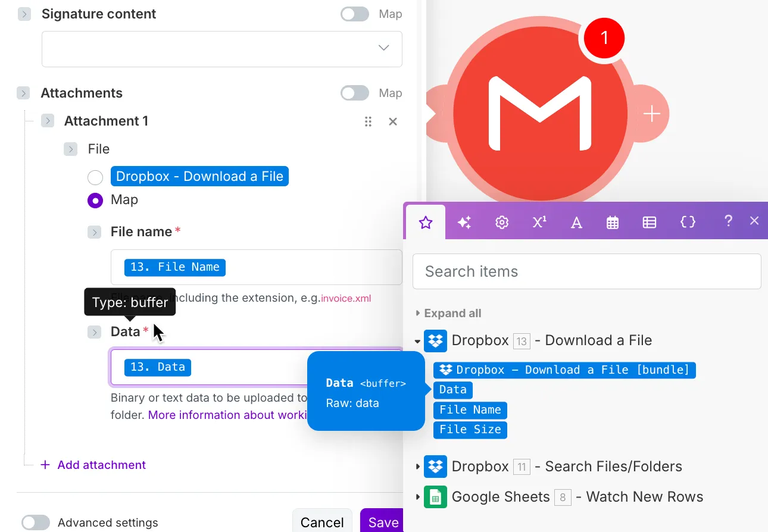Image resolution: width=768 pixels, height=532 pixels.
Task: Select the Dropbox - Download a File radio button
Action: coord(95,177)
